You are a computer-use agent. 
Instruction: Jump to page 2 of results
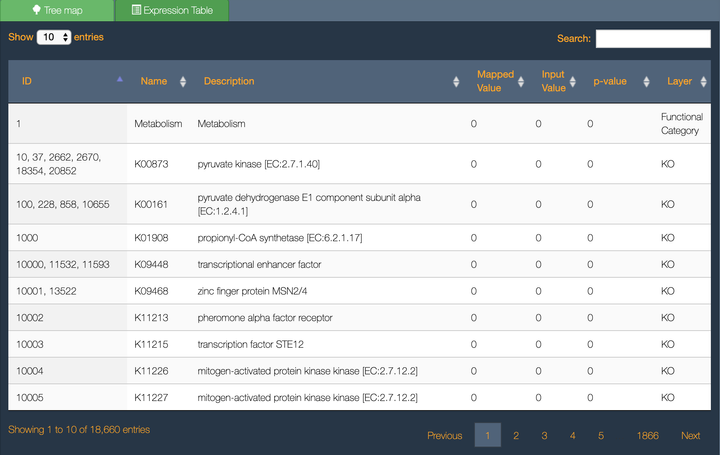[516, 436]
